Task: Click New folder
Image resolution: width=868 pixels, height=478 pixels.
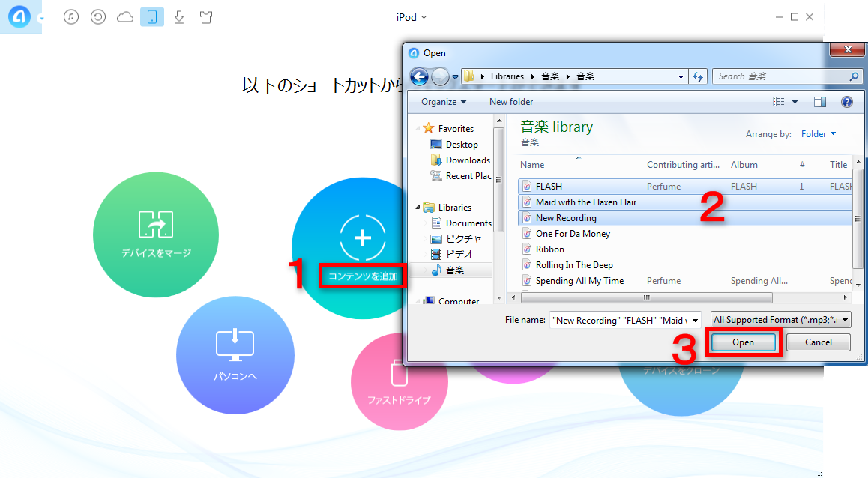Action: [511, 102]
